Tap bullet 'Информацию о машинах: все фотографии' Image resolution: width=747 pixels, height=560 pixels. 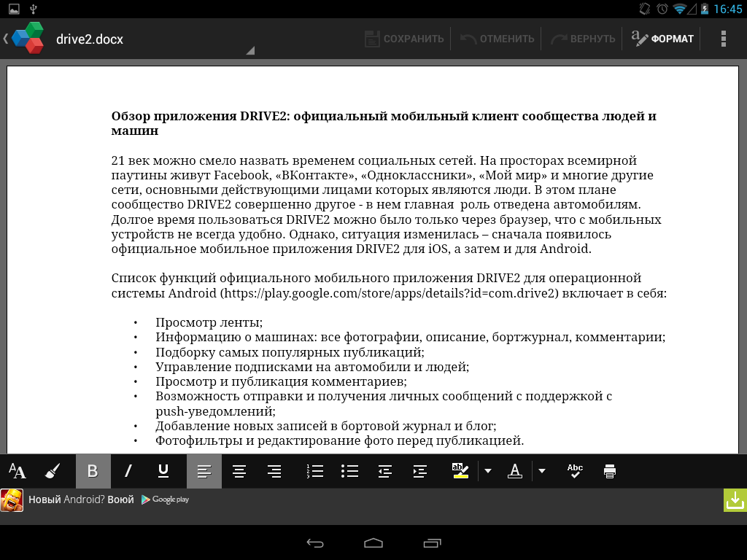[x=410, y=337]
